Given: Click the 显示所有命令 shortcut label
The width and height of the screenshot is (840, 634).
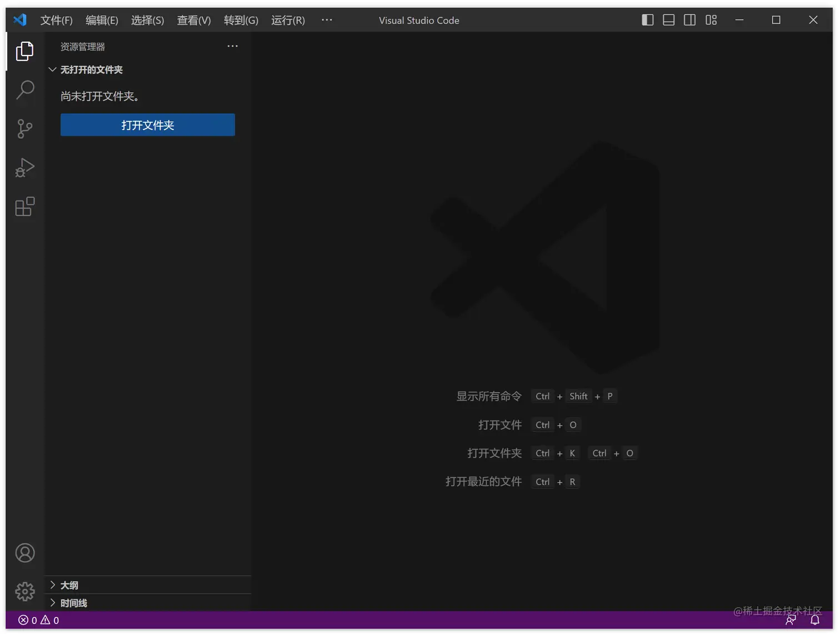Looking at the screenshot, I should coord(489,396).
